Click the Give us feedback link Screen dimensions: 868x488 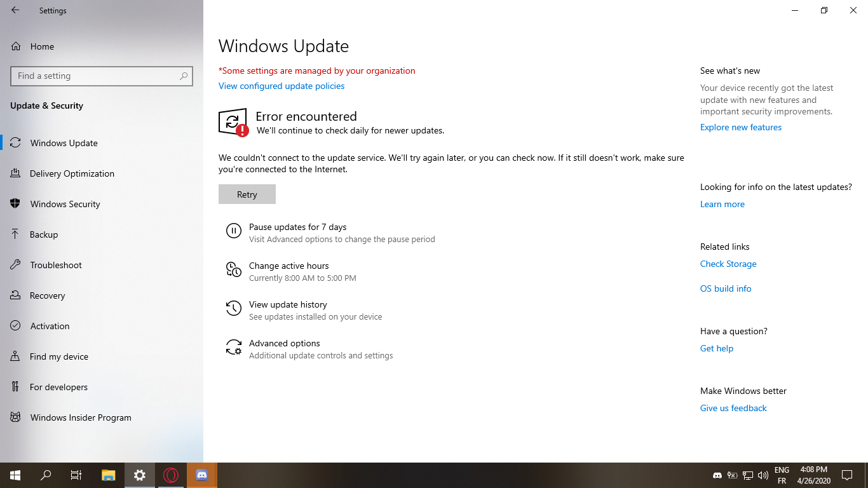[733, 408]
